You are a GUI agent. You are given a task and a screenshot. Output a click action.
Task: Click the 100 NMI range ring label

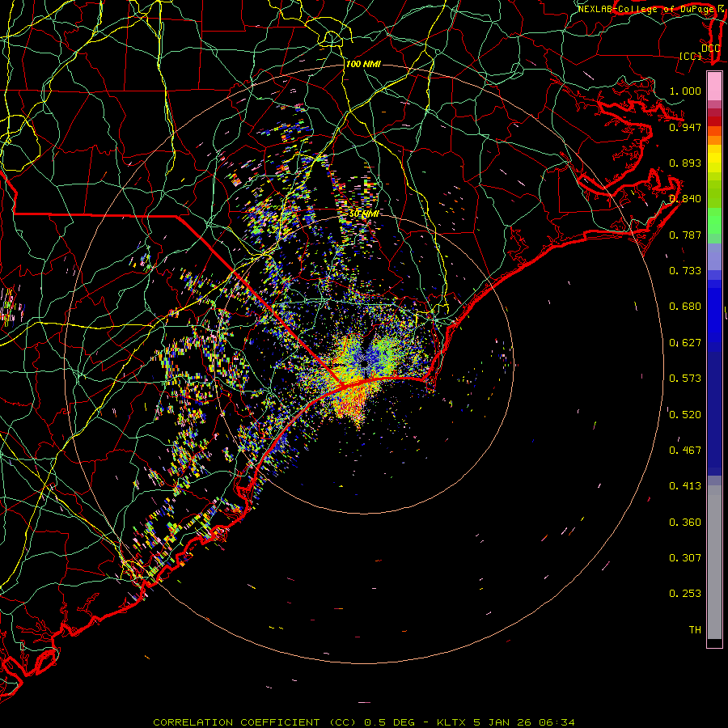[x=363, y=64]
